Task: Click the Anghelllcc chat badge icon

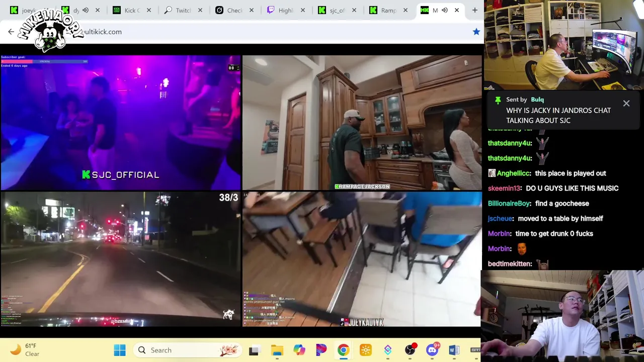Action: [492, 173]
